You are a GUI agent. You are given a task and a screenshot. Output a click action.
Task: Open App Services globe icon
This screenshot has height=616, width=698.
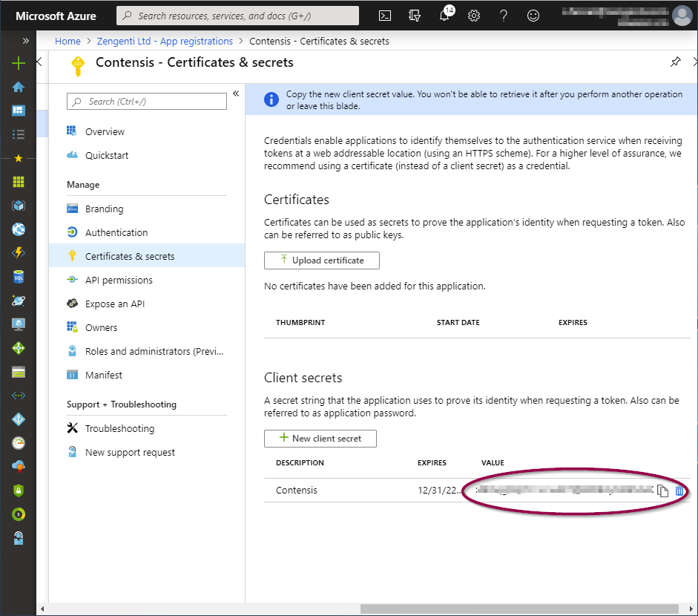point(19,229)
